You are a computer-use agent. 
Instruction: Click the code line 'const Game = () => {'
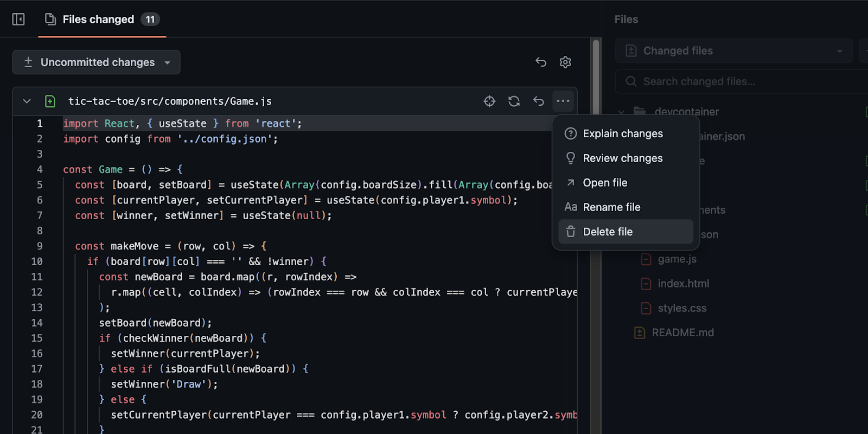coord(123,170)
